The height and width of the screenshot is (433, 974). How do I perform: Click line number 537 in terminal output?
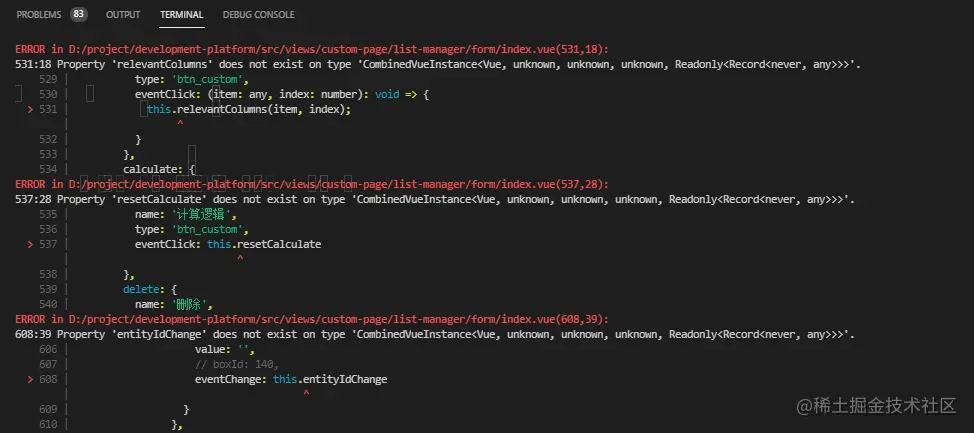tap(48, 244)
